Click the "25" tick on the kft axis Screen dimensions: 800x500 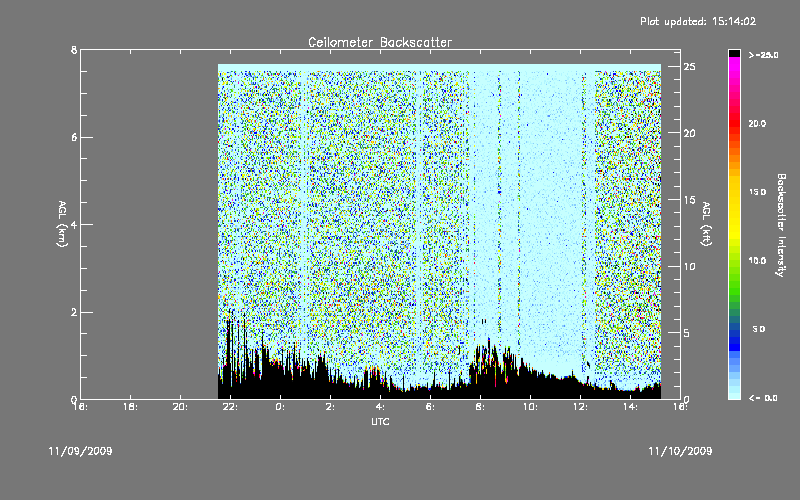689,67
